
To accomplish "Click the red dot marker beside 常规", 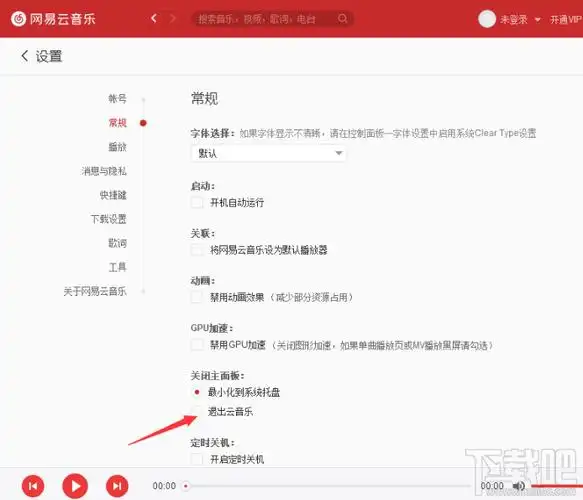I will click(143, 123).
